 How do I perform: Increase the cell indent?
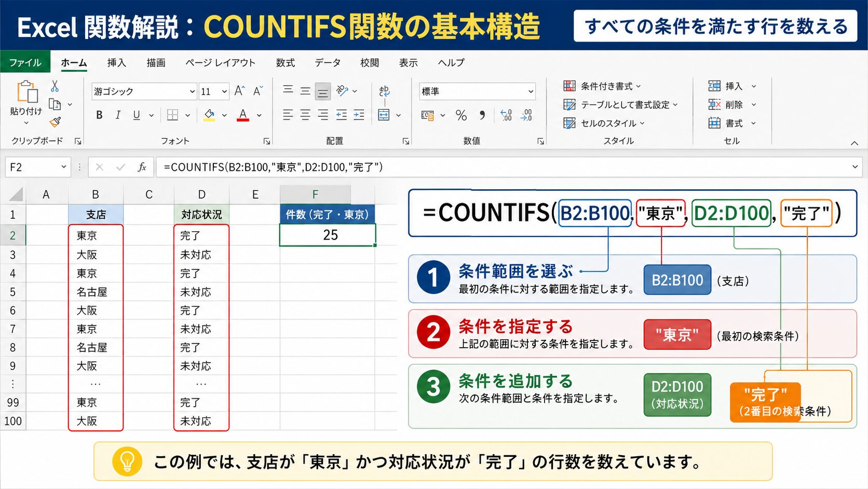pyautogui.click(x=359, y=115)
